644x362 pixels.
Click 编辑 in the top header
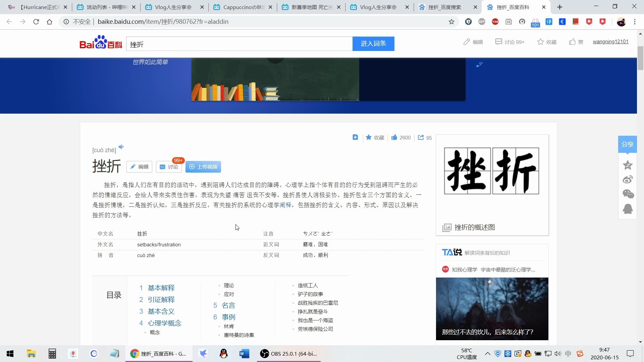473,42
